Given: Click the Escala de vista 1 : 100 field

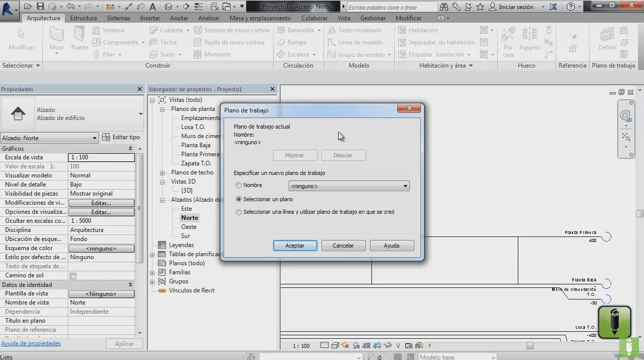Looking at the screenshot, I should pyautogui.click(x=101, y=157).
